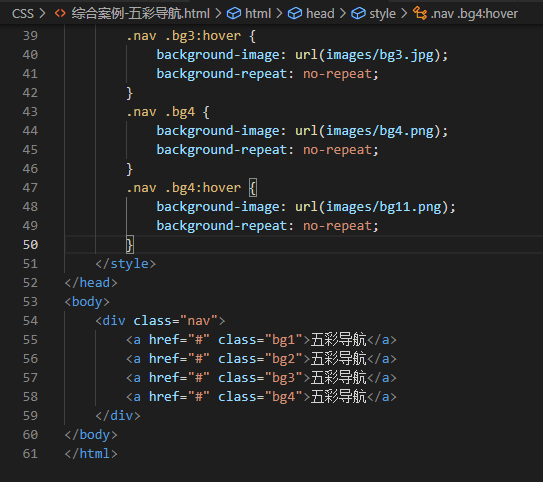543x482 pixels.
Task: Expand the chevron after html breadcrumb
Action: pos(279,14)
